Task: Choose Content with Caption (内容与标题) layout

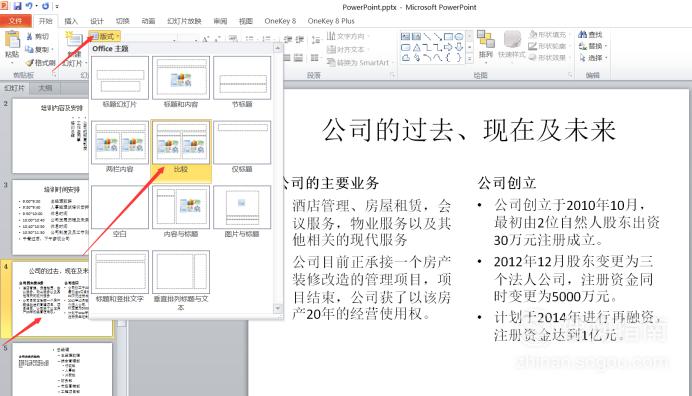Action: coord(181,212)
